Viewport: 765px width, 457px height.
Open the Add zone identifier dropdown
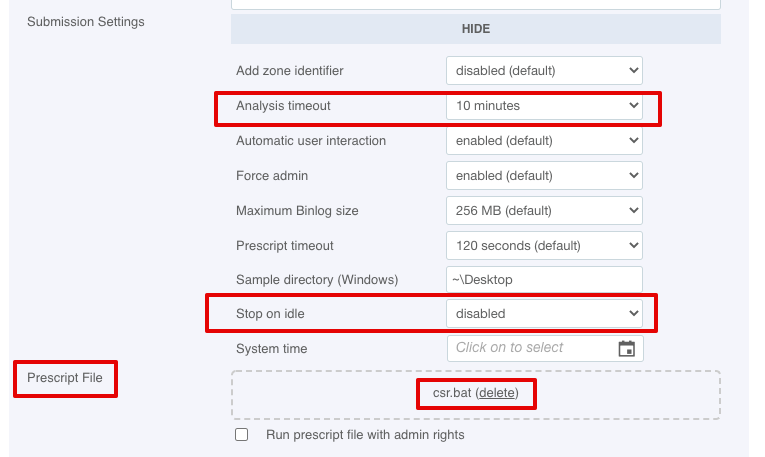pos(544,71)
